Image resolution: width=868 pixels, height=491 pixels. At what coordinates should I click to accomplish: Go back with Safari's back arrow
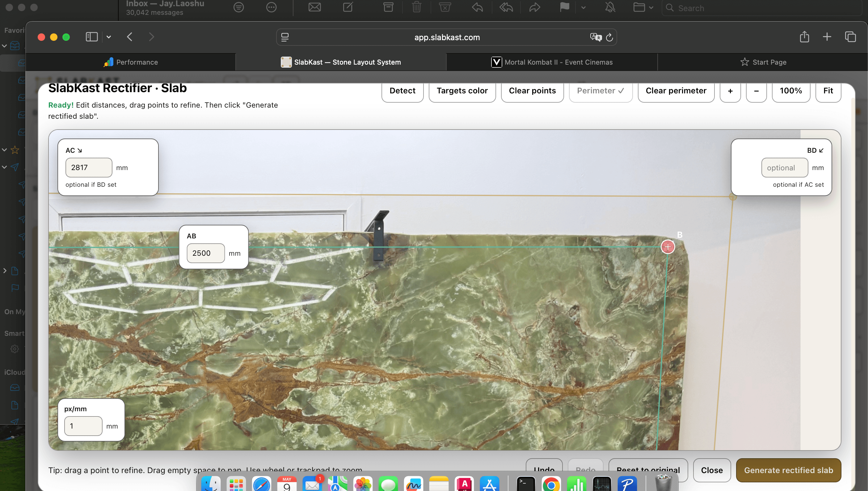point(130,37)
